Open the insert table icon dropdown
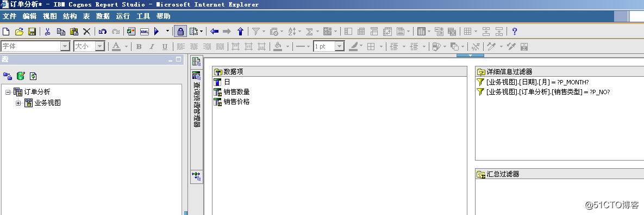 tap(476, 31)
